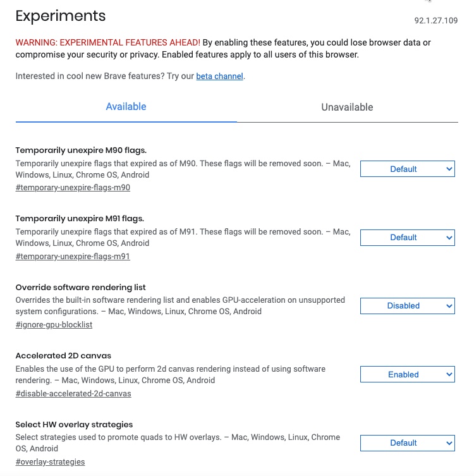Click the chevron arrow on the Disabled dropdown
The width and height of the screenshot is (474, 476).
(x=449, y=306)
